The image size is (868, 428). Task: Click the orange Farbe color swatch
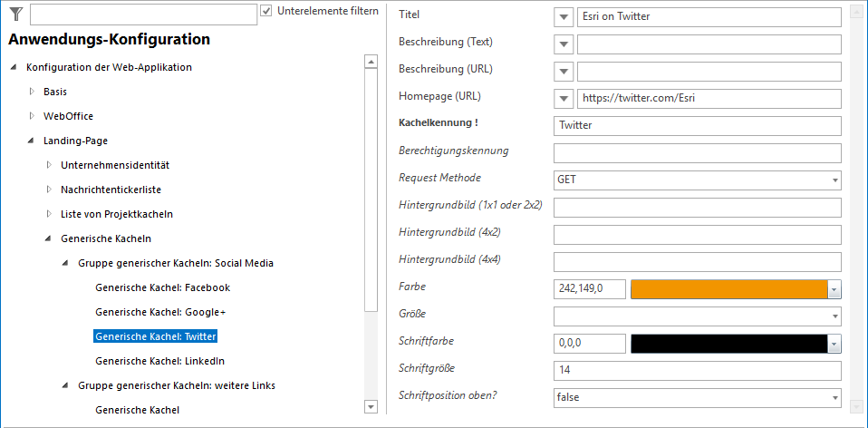coord(728,289)
